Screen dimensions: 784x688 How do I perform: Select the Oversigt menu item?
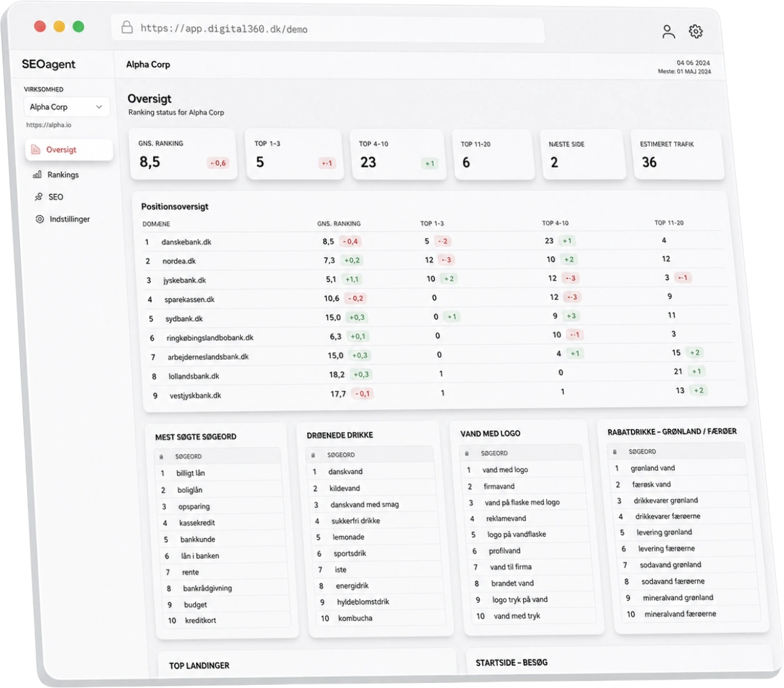[x=69, y=149]
